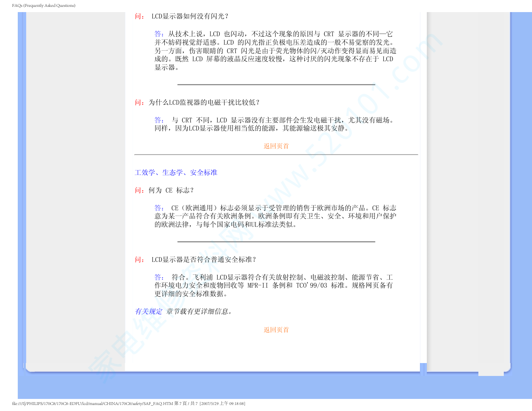Screen dimensions: 532x411
Task: Click the answer text starting '与 CRT 不同'
Action: point(274,124)
